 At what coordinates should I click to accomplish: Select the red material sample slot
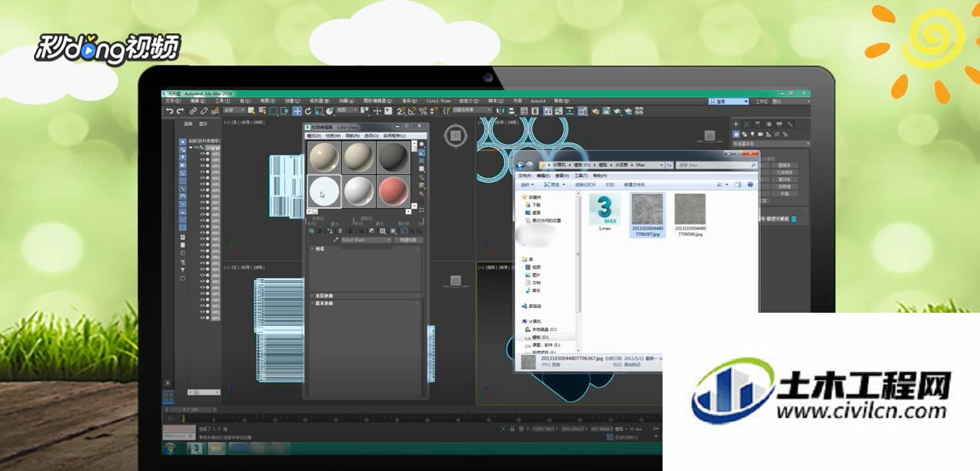tap(395, 191)
